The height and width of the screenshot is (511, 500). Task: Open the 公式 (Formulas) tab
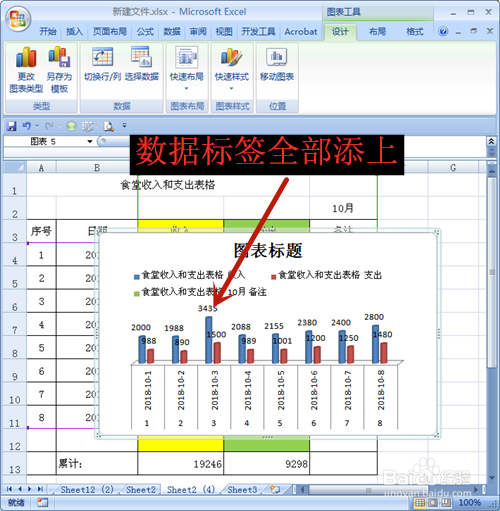tap(145, 32)
